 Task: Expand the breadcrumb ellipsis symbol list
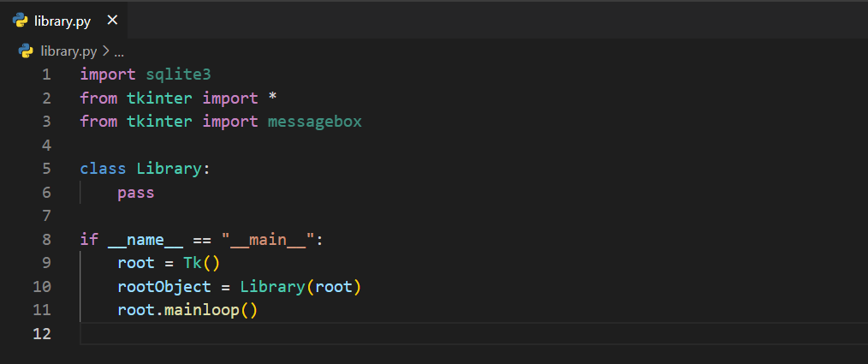(120, 51)
